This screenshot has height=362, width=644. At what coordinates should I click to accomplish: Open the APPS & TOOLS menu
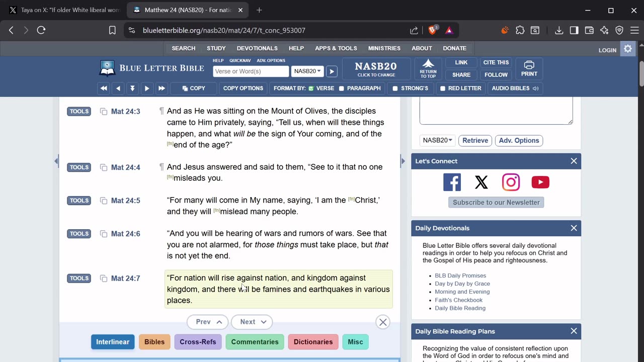(336, 48)
